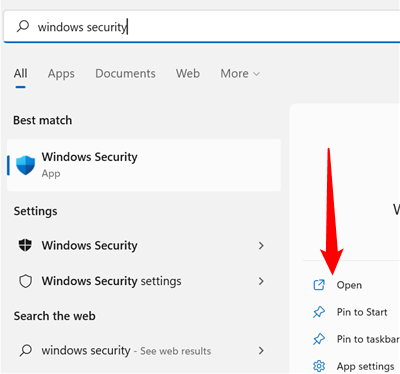Expand the Windows Security settings-row chevron

[261, 246]
